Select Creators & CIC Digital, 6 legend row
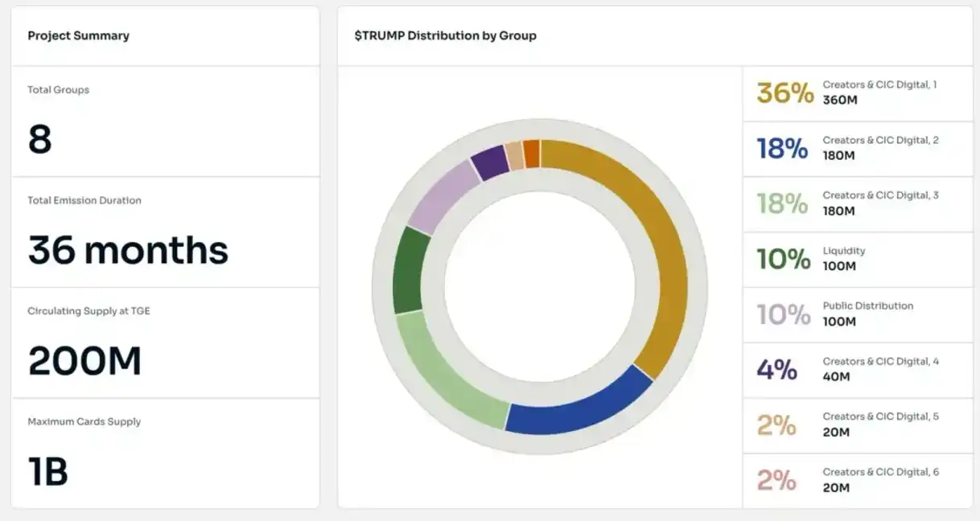The height and width of the screenshot is (521, 980). coord(857,481)
